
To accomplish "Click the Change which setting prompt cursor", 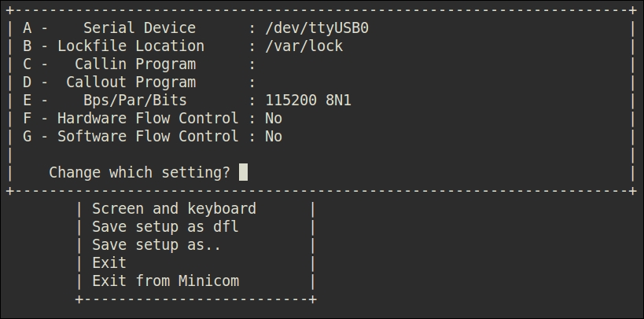I will (243, 172).
